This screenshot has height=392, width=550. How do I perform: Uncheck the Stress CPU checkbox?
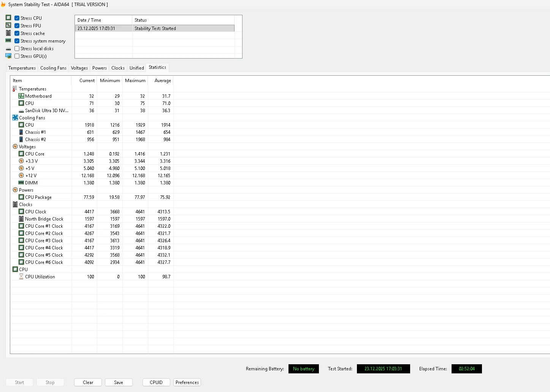point(17,18)
